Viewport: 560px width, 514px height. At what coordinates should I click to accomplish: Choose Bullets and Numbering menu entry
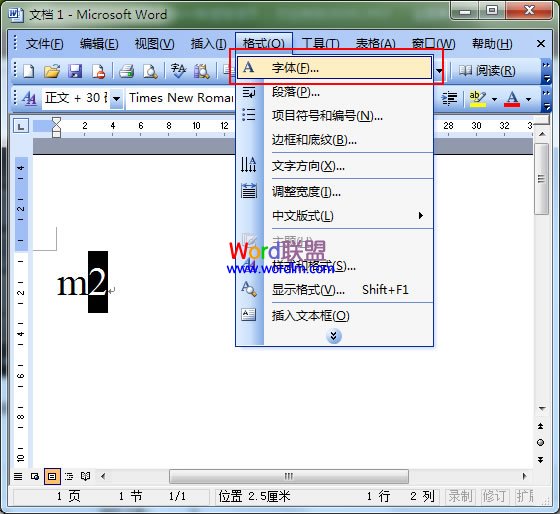[334, 116]
